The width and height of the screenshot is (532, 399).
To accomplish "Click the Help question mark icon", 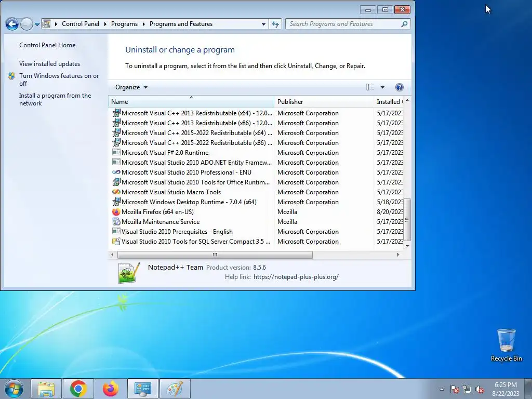I will pos(400,87).
